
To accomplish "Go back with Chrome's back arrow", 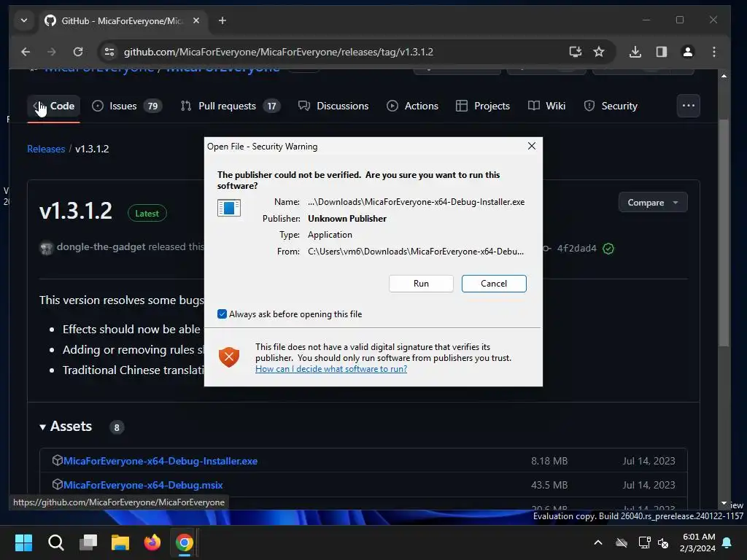I will click(x=26, y=52).
